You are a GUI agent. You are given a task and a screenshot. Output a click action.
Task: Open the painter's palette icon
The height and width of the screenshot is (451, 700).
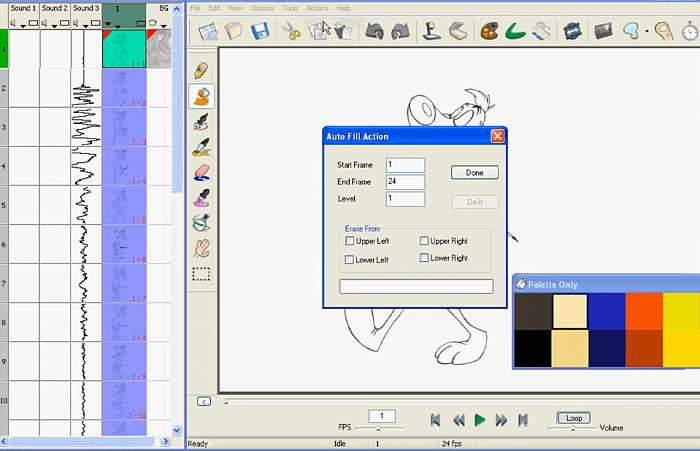[x=489, y=31]
